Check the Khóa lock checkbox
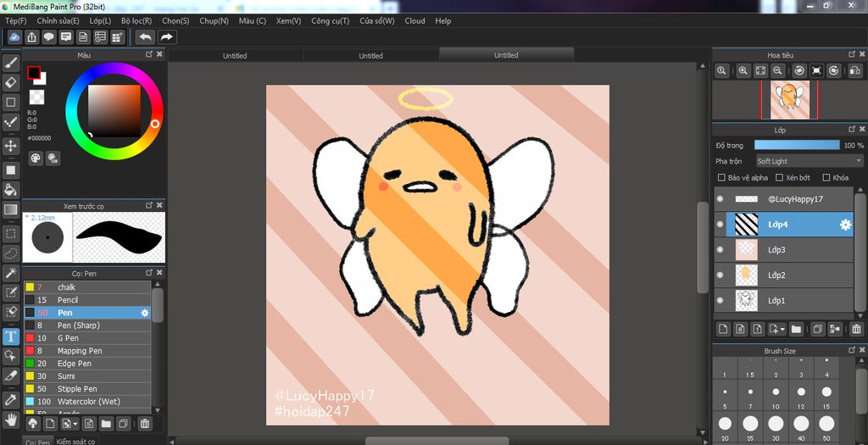The height and width of the screenshot is (445, 868). pyautogui.click(x=826, y=178)
